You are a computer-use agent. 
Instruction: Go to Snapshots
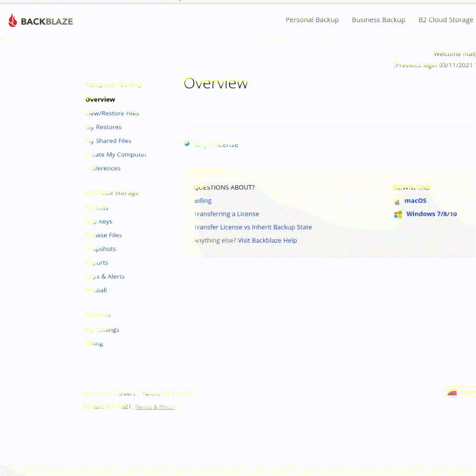[x=100, y=249]
